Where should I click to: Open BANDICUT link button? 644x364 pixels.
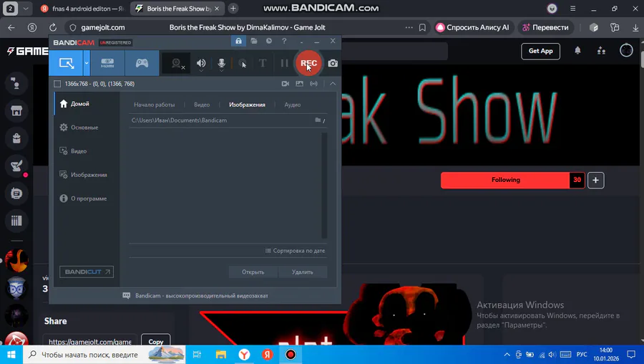(x=87, y=272)
